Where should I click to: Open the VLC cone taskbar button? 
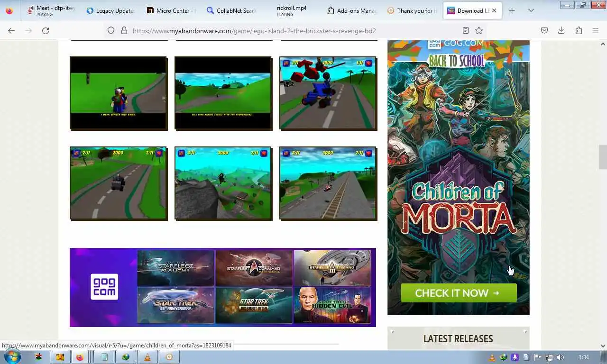(x=147, y=357)
